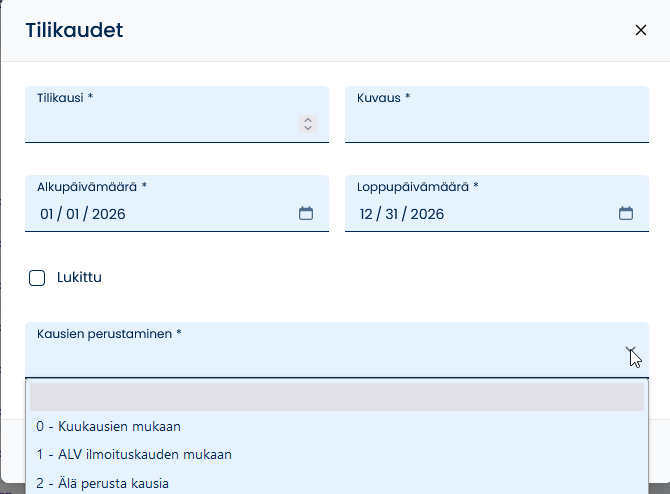The height and width of the screenshot is (494, 670).
Task: Close the Tilikaudet dialog with X
Action: click(641, 30)
